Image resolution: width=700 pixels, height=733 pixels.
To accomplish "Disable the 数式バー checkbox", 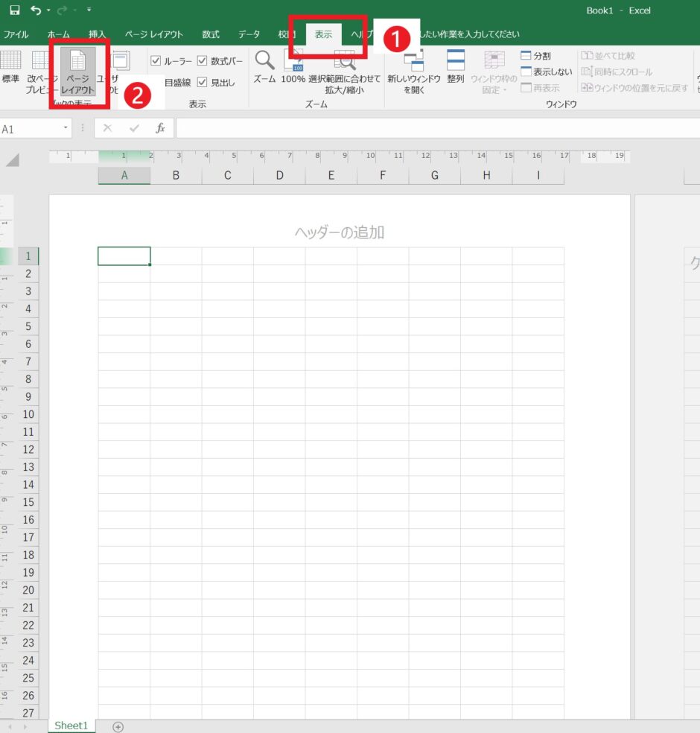I will (x=203, y=60).
